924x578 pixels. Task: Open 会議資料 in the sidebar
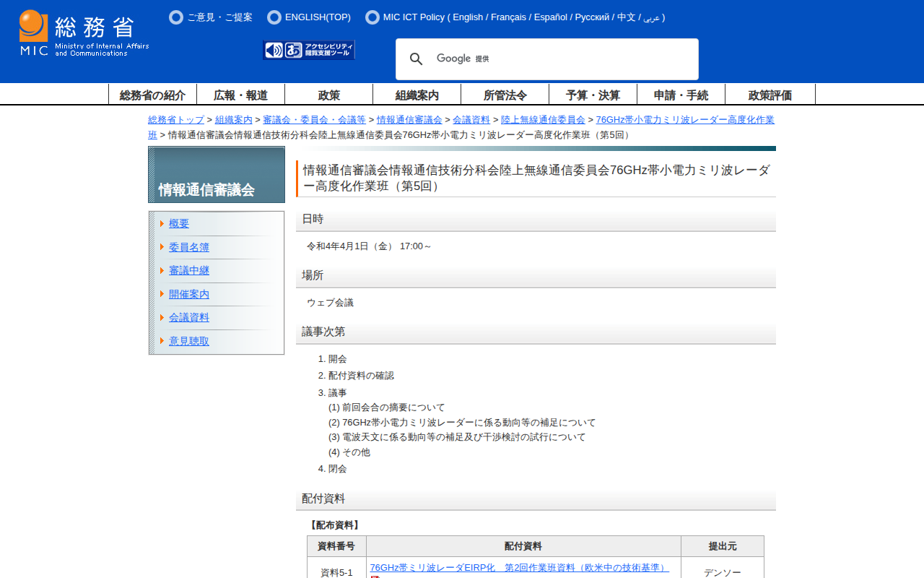click(x=189, y=317)
